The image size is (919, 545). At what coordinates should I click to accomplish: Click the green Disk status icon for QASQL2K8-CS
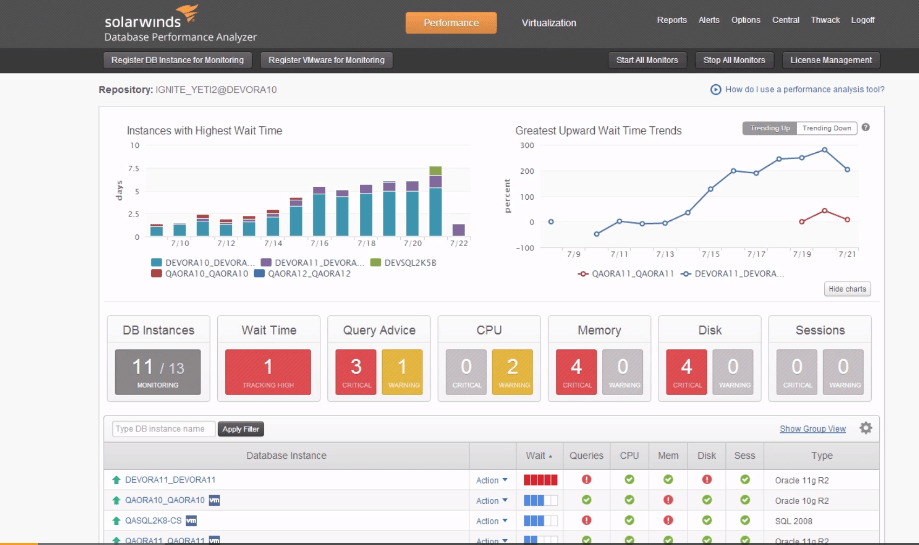coord(707,520)
